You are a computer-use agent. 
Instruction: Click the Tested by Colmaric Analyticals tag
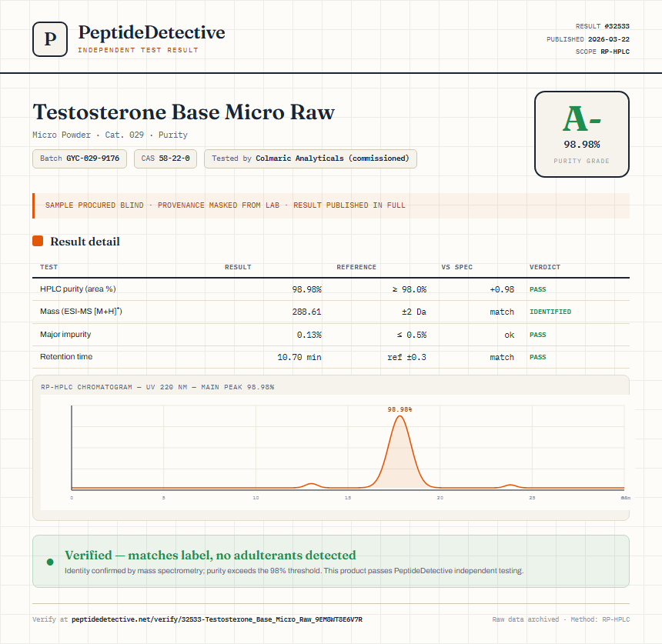[x=310, y=158]
